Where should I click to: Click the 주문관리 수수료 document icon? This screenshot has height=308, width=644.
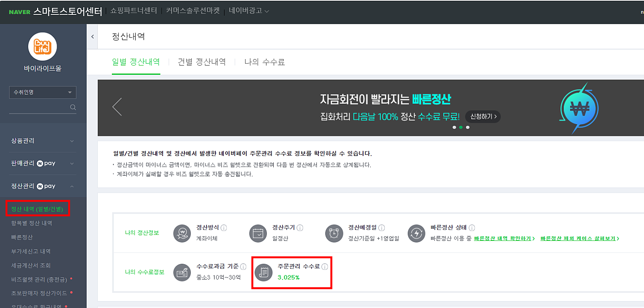pyautogui.click(x=264, y=273)
